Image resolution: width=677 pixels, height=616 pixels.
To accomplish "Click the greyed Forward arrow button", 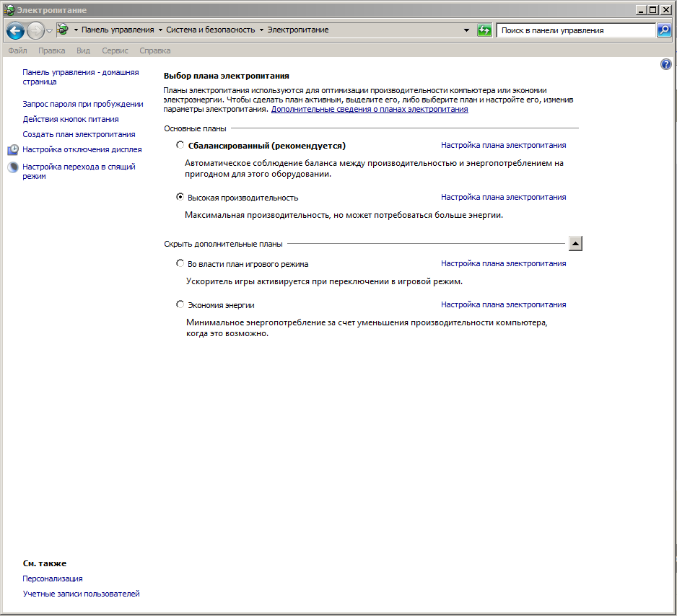I will point(35,30).
